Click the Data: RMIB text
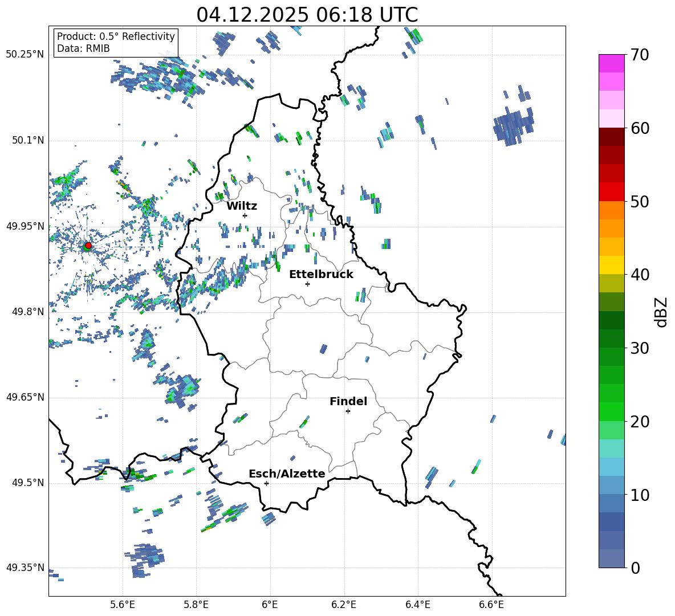This screenshot has height=616, width=675. [x=83, y=48]
